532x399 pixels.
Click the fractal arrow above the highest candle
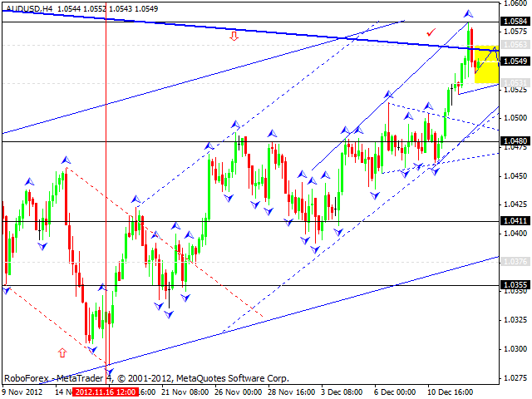tap(469, 14)
